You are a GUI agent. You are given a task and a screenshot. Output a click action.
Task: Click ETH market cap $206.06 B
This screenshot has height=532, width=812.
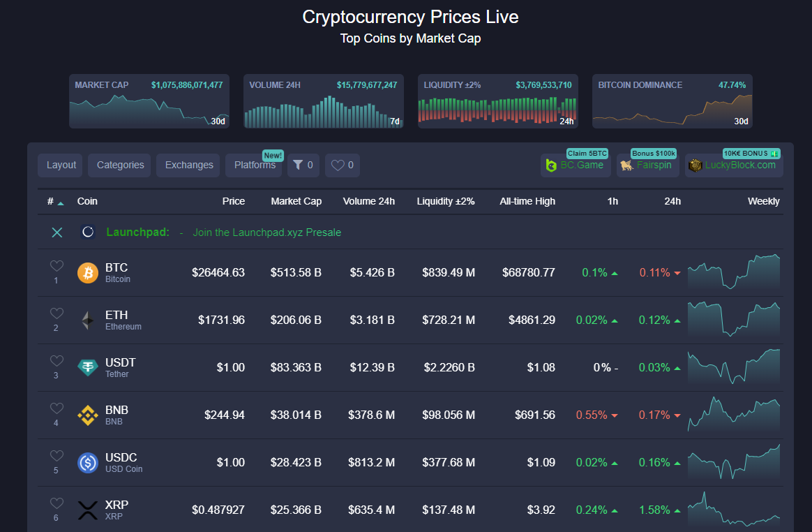(296, 320)
